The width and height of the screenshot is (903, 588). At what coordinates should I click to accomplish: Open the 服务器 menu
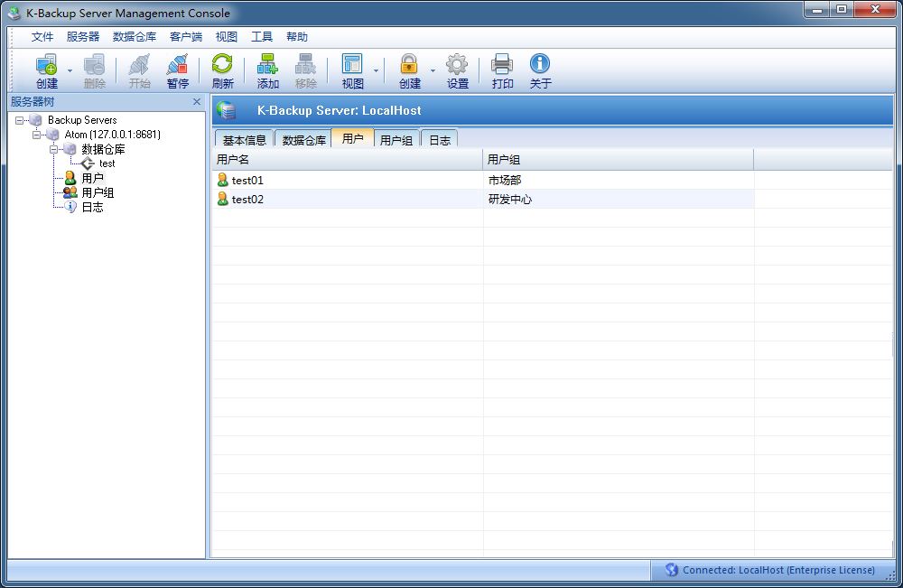83,37
